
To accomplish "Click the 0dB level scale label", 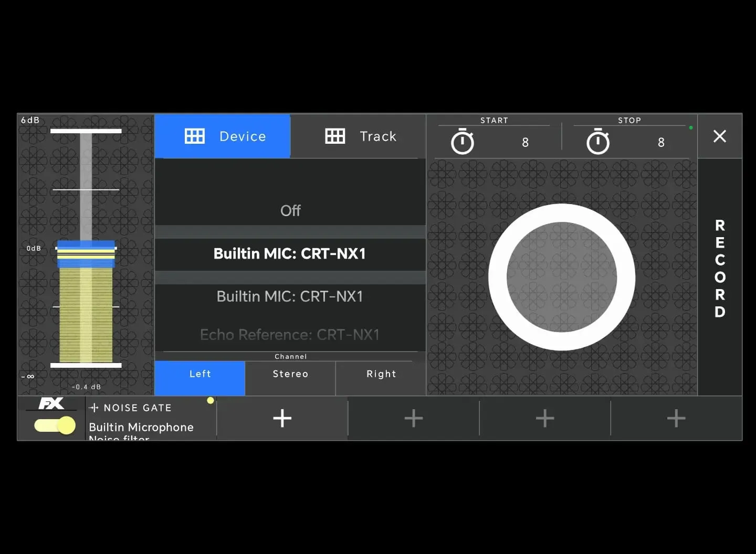I will (x=34, y=248).
